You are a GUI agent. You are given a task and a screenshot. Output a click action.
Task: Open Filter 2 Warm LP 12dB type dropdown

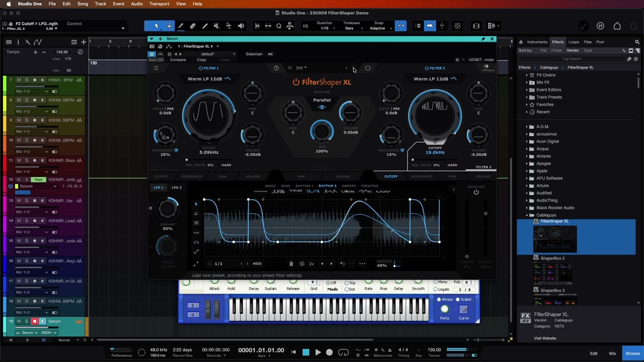click(435, 79)
